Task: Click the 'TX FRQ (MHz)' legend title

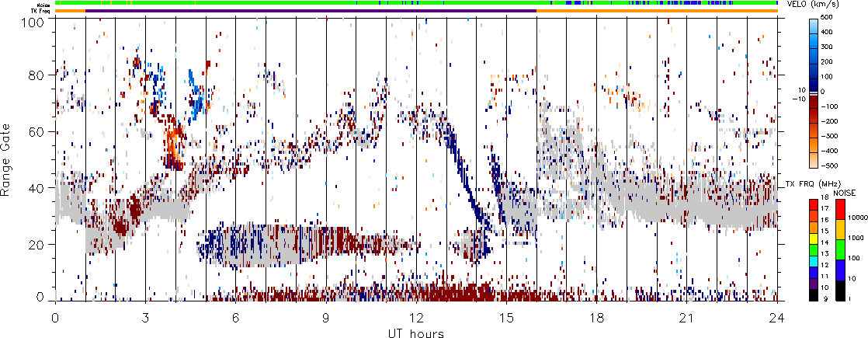Action: [x=806, y=184]
